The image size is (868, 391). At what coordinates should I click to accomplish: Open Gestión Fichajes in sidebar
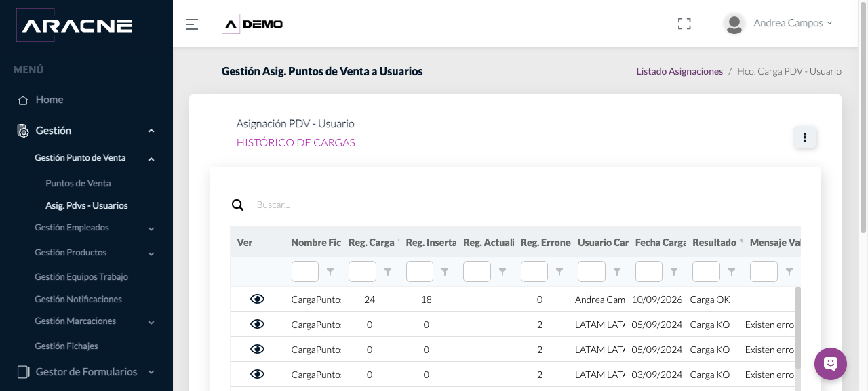click(66, 346)
